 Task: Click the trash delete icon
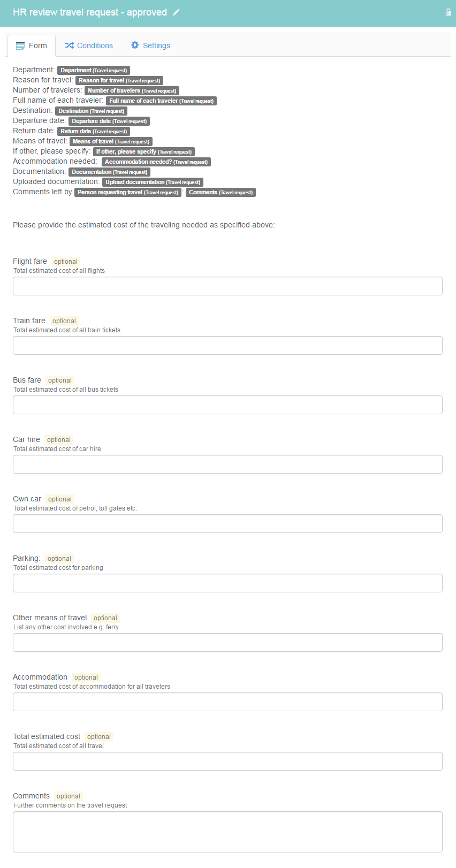[x=448, y=12]
